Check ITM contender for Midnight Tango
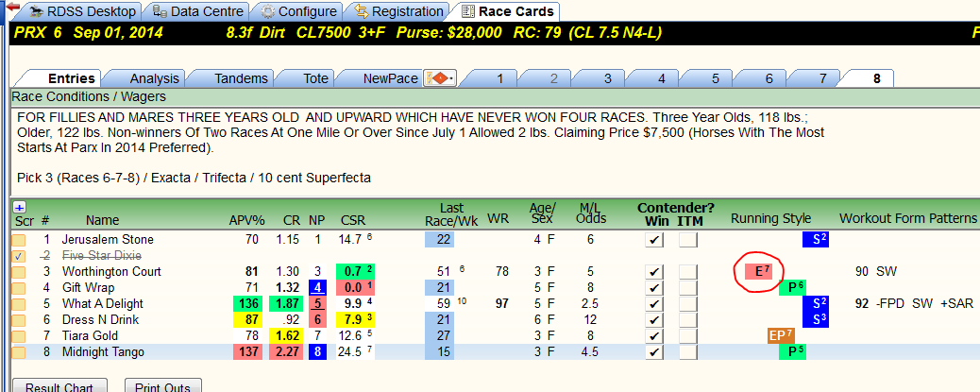Screen dimensions: 980x392 click(x=689, y=352)
